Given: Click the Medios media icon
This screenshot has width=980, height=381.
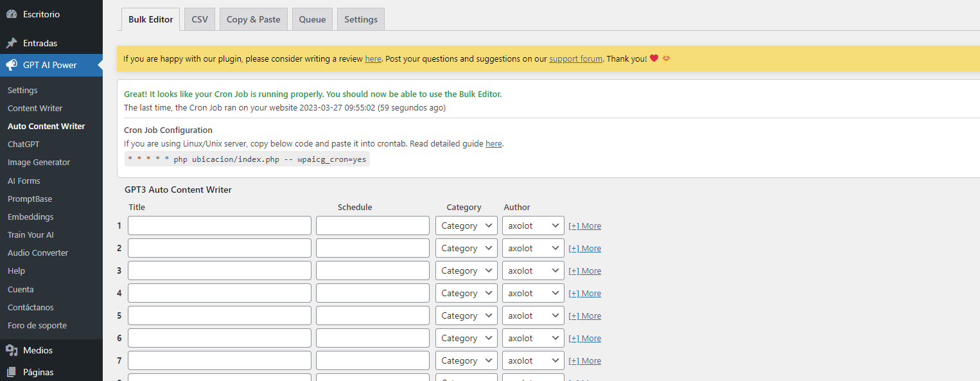Looking at the screenshot, I should 12,350.
